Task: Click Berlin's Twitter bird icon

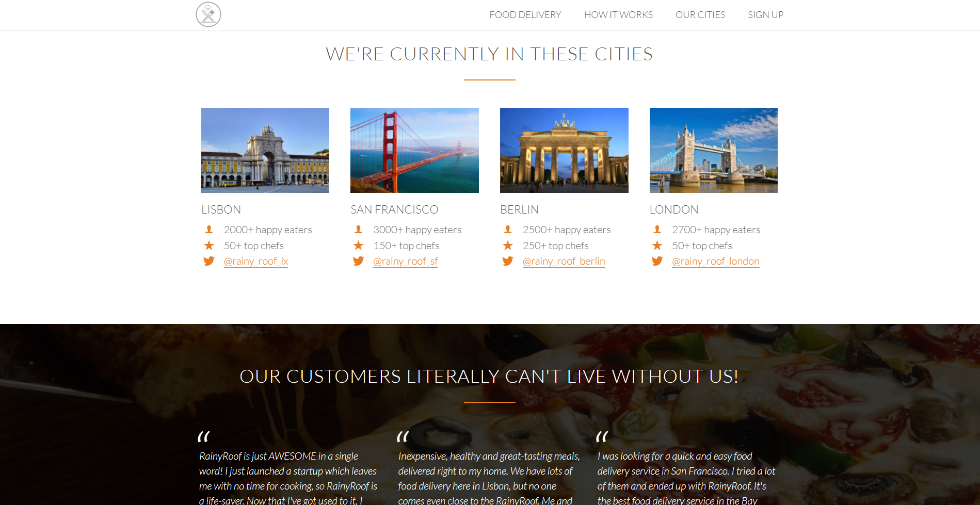Action: tap(508, 261)
